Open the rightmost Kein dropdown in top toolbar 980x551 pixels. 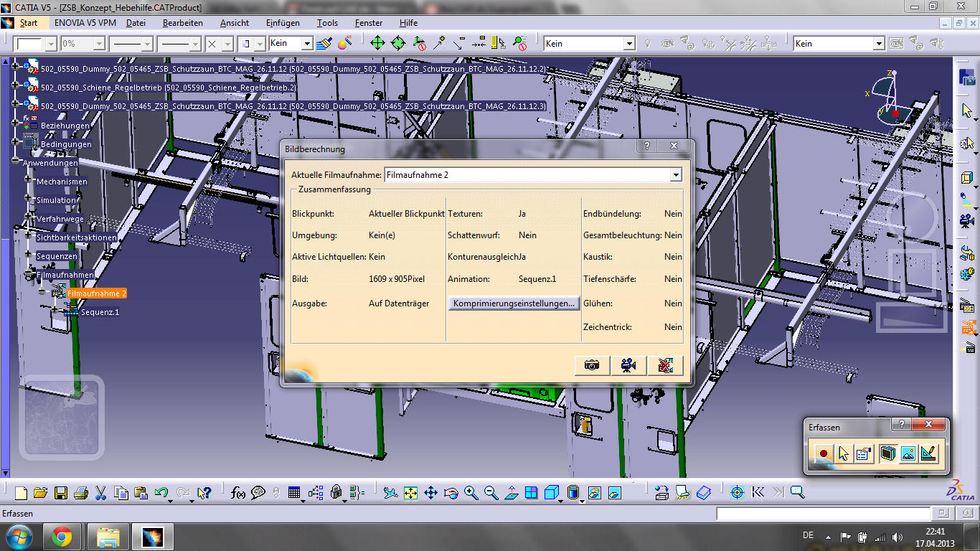879,44
